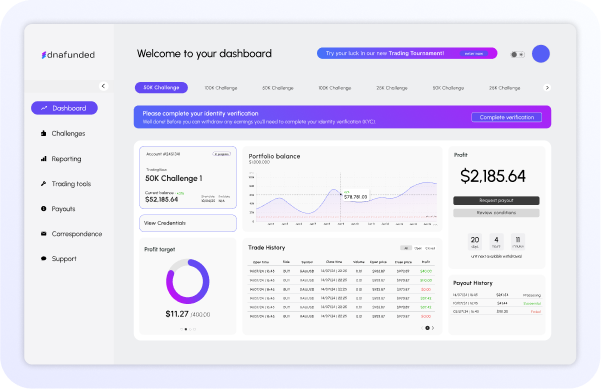Click the enter now button in banner
This screenshot has width=601, height=389.
(474, 54)
